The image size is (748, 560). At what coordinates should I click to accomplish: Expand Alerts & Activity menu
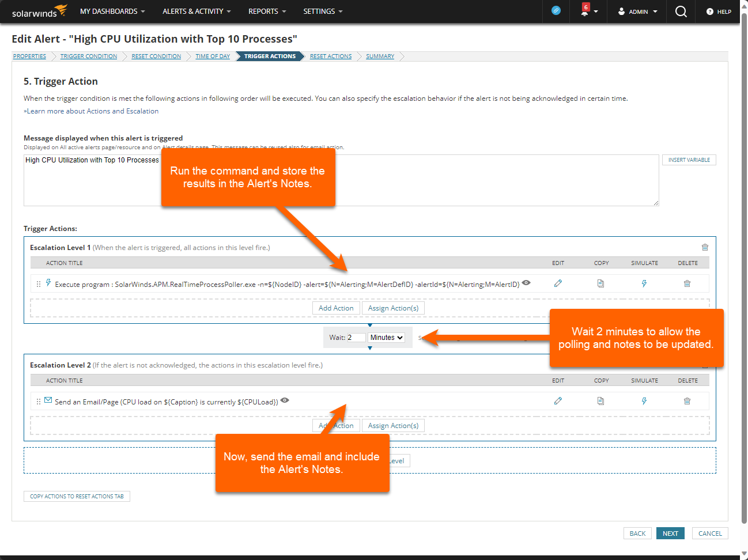point(197,11)
